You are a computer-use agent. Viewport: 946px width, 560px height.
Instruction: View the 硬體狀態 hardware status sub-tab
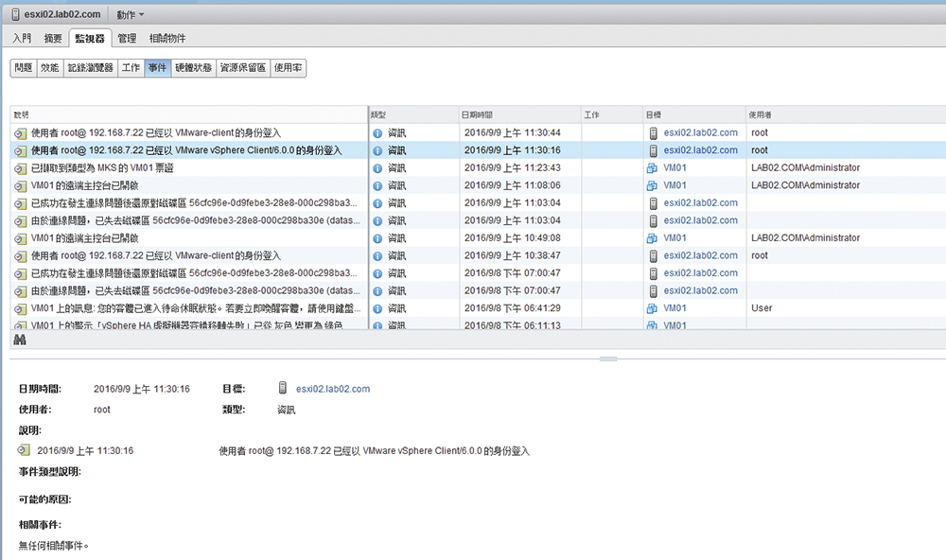[193, 67]
